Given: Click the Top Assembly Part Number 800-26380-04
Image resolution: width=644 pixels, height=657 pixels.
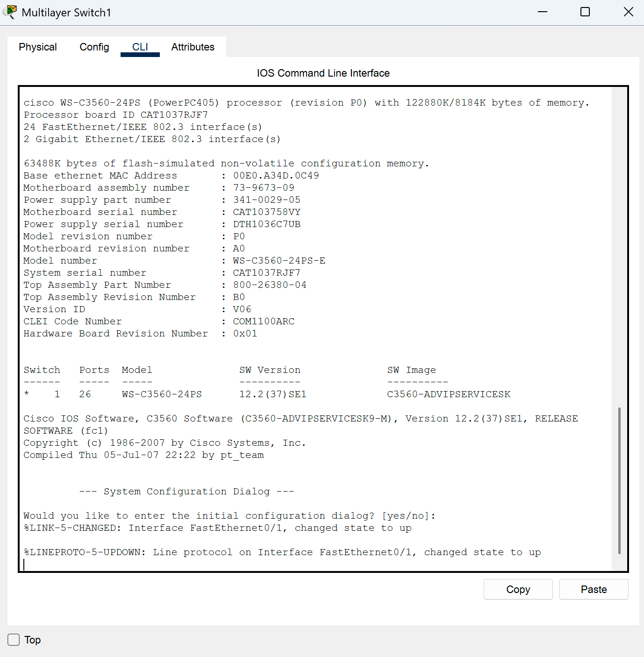Looking at the screenshot, I should [270, 285].
